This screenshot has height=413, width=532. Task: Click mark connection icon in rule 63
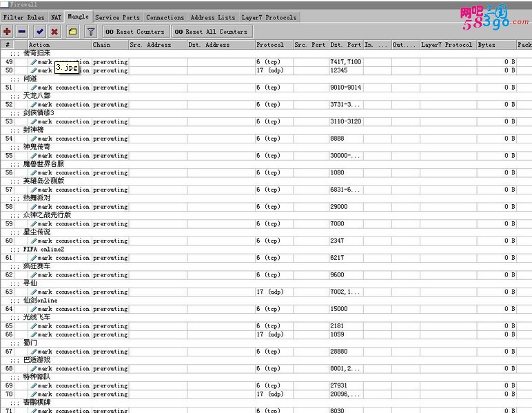coord(33,292)
